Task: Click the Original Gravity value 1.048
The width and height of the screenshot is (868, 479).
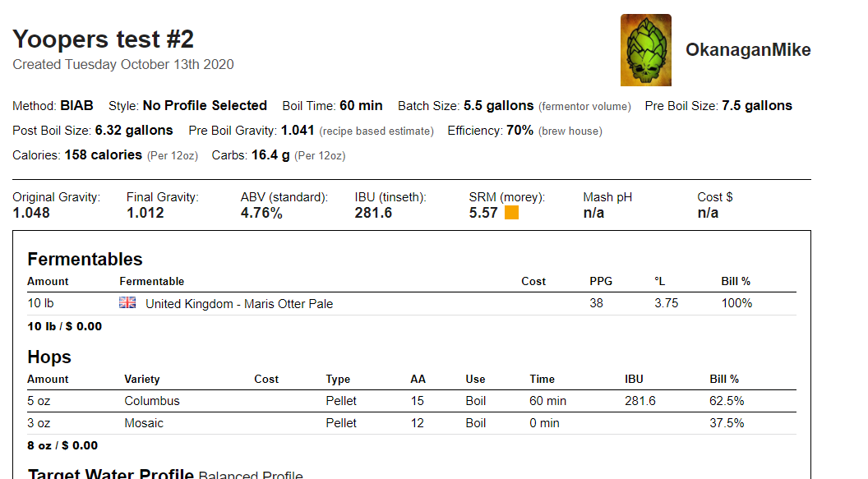Action: [31, 213]
